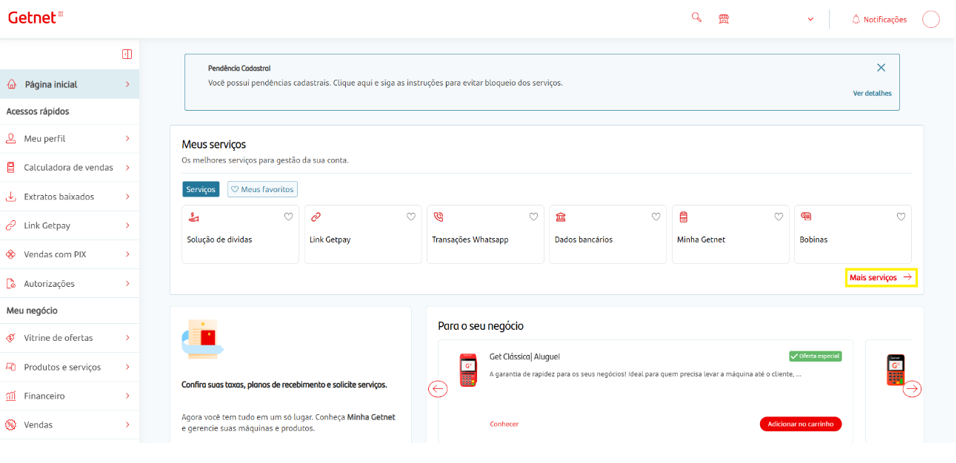The height and width of the screenshot is (463, 956).
Task: Click the Pendência Cadastral message text
Action: click(x=385, y=82)
